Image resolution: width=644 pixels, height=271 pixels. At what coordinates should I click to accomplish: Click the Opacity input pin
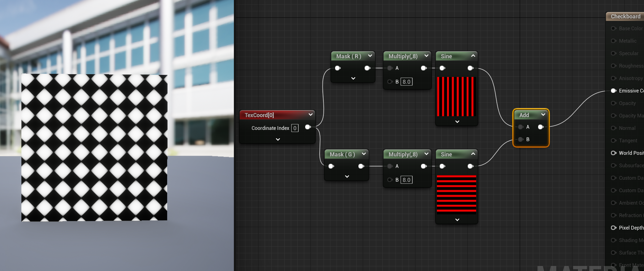(x=614, y=103)
